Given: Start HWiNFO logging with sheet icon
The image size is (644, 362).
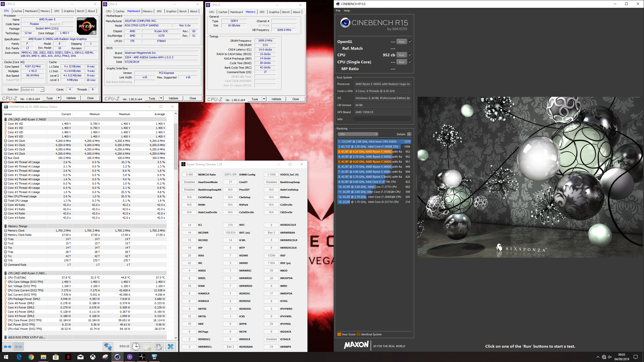Looking at the screenshot, I should (147, 347).
